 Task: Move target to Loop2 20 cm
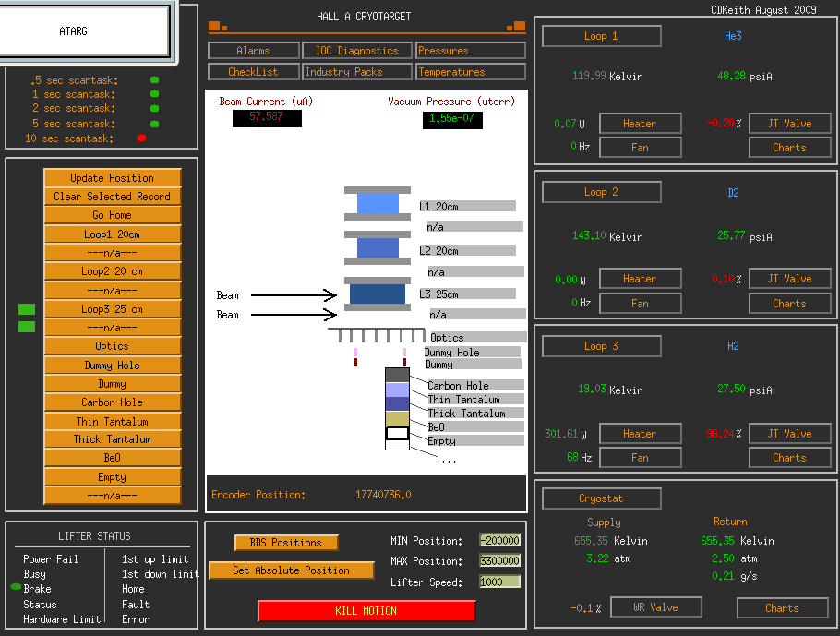(113, 271)
